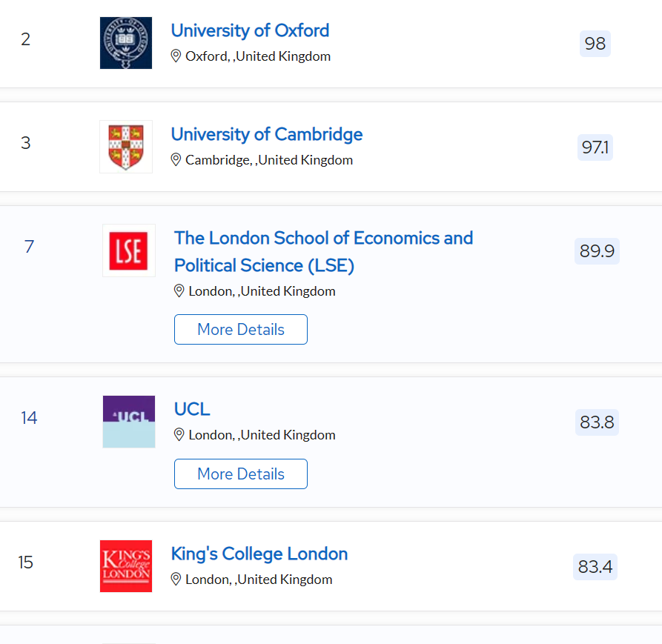Click More Details button under LSE
The height and width of the screenshot is (644, 662).
click(241, 329)
